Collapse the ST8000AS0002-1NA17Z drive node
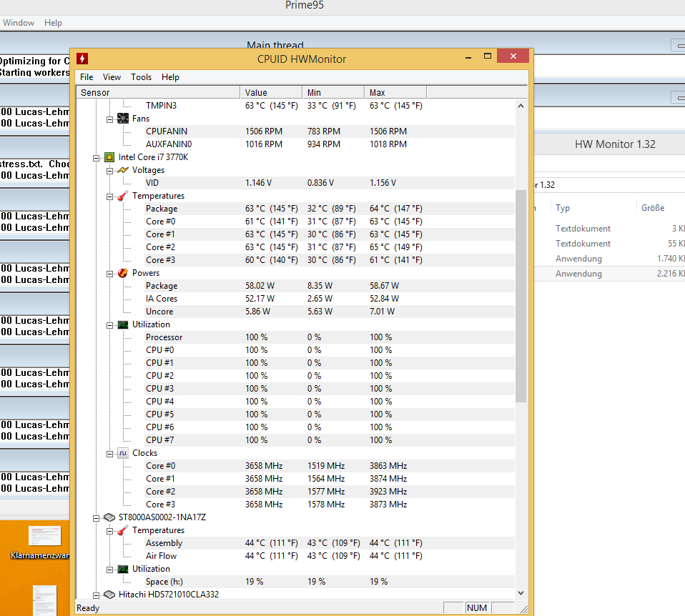 96,518
